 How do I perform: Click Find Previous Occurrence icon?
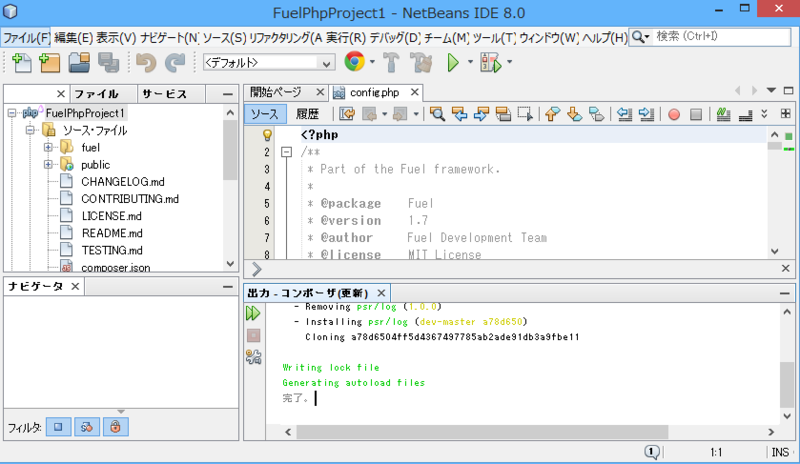460,113
